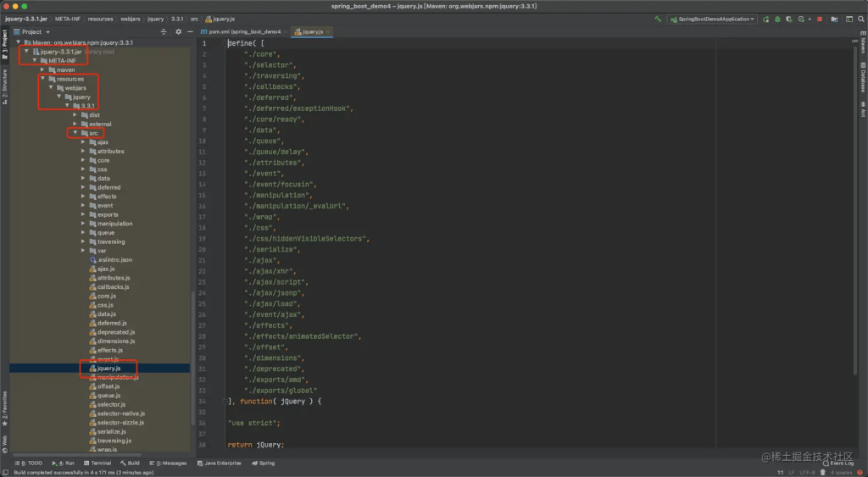Image resolution: width=868 pixels, height=477 pixels.
Task: Select core.js in the project tree
Action: [106, 296]
